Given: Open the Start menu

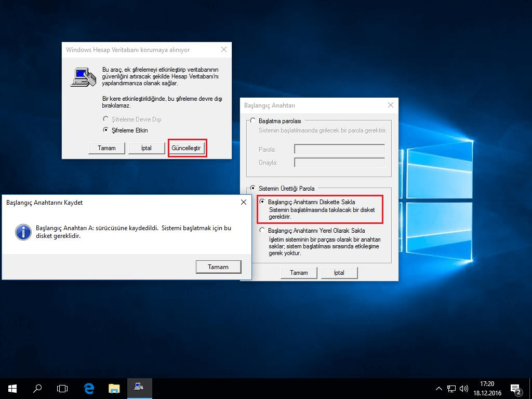Looking at the screenshot, I should (x=12, y=388).
